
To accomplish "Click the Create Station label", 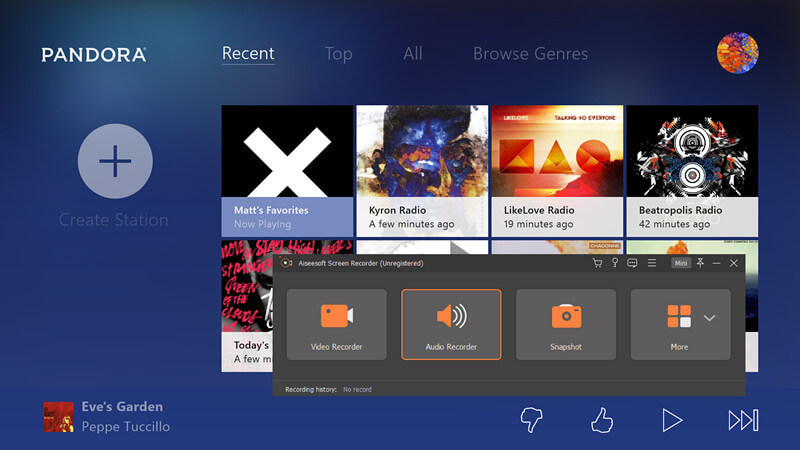I will pyautogui.click(x=113, y=220).
